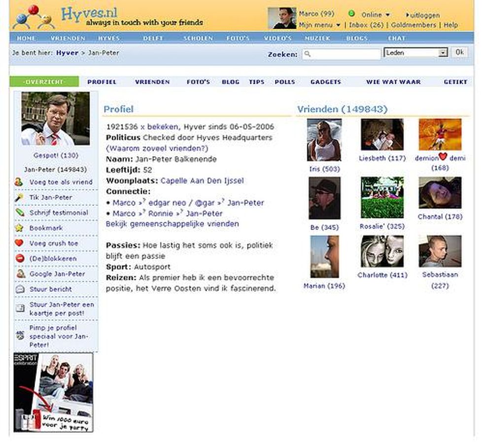483x448 pixels.
Task: Open the Goldmembers link
Action: (414, 25)
